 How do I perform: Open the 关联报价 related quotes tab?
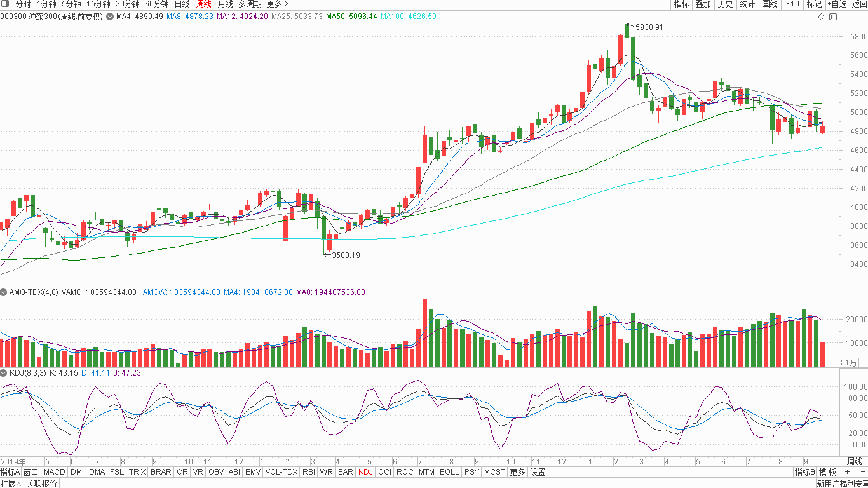(42, 484)
